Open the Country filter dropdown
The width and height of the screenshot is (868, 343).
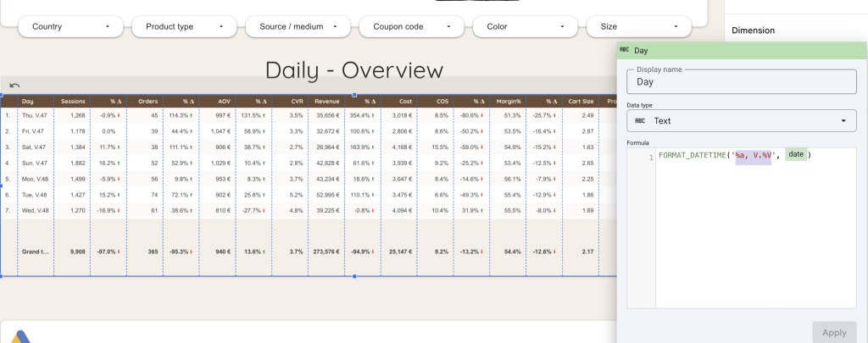[71, 26]
